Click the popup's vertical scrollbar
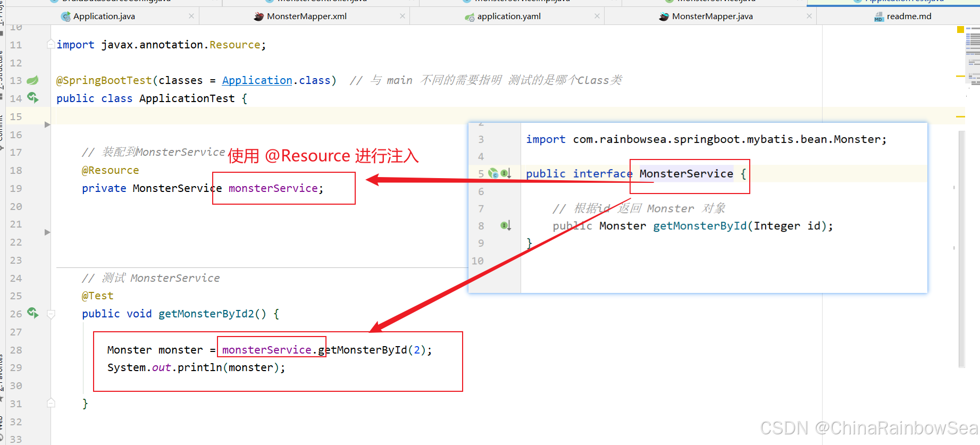This screenshot has width=980, height=445. pos(961,249)
